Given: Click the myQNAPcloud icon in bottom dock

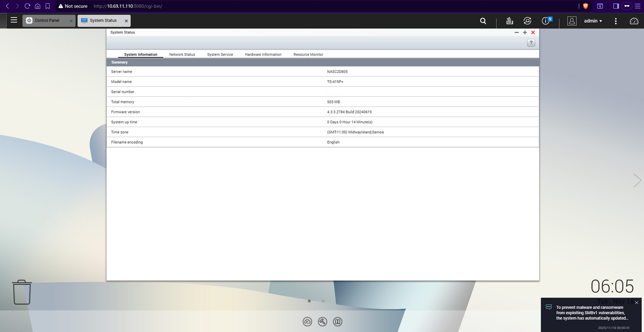Looking at the screenshot, I should (307, 322).
